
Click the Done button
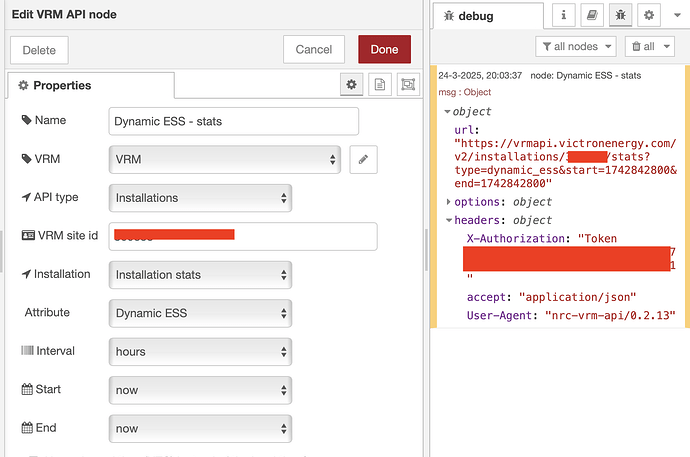(384, 49)
